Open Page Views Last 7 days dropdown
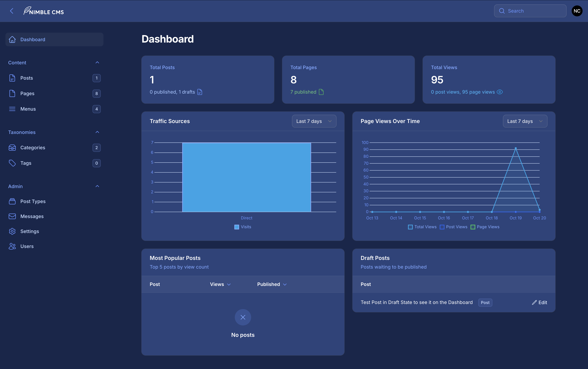This screenshot has width=588, height=369. (525, 121)
